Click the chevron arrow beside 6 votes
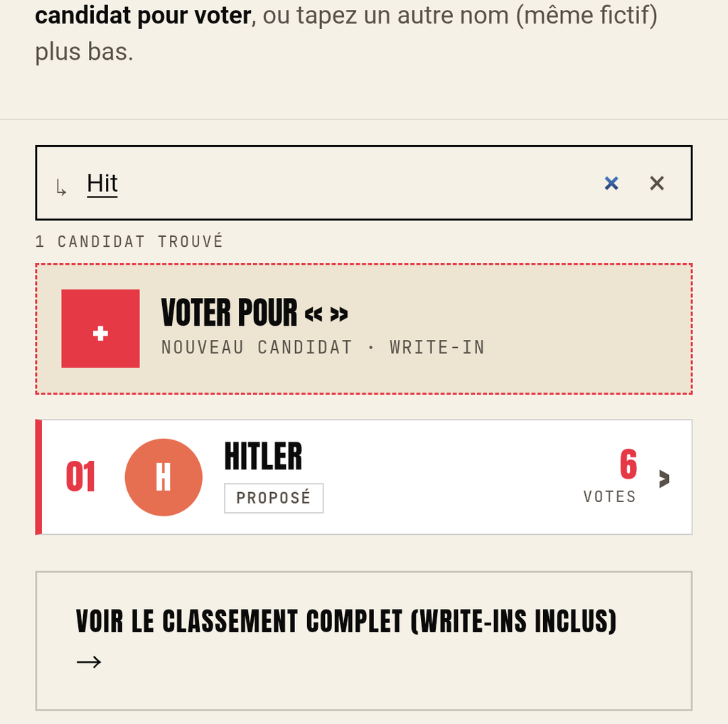 [665, 479]
